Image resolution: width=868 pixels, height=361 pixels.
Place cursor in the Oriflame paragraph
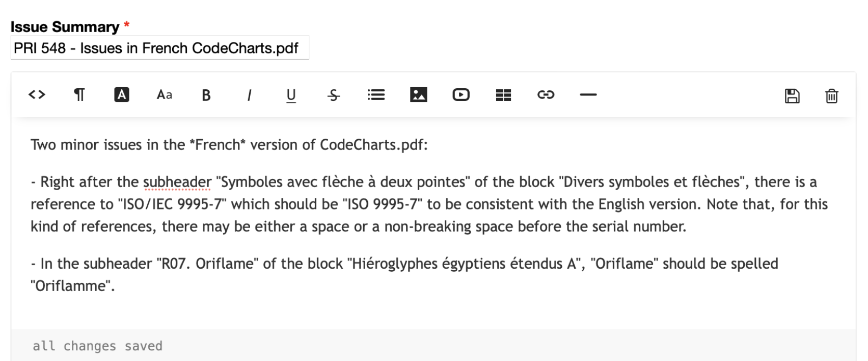tap(404, 275)
